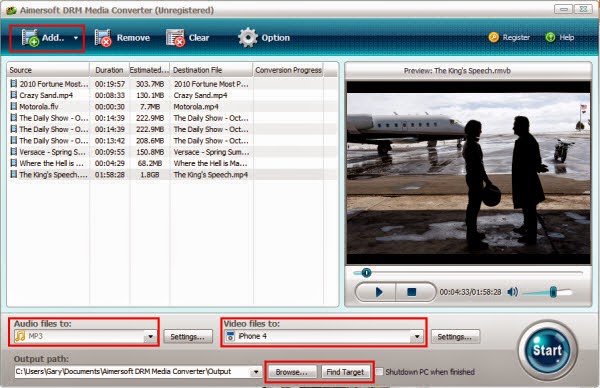Screen dimensions: 600x388
Task: Select the 130.1MB size cell
Action: coord(150,95)
